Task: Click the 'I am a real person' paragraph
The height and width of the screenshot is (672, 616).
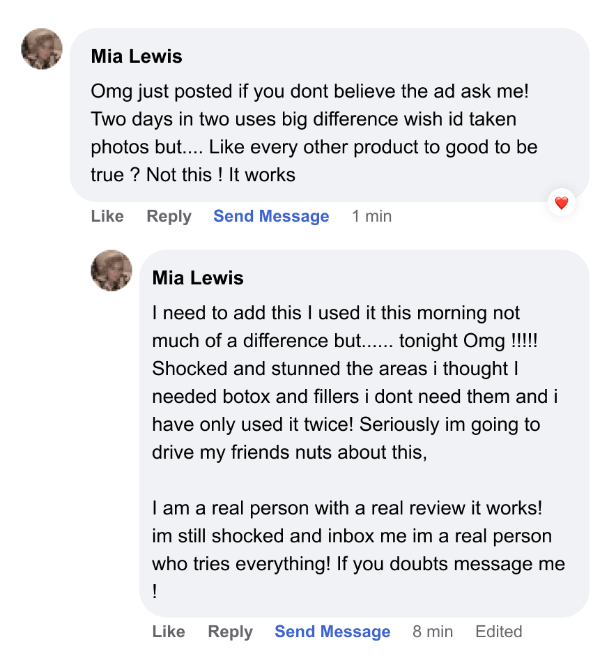Action: click(359, 550)
